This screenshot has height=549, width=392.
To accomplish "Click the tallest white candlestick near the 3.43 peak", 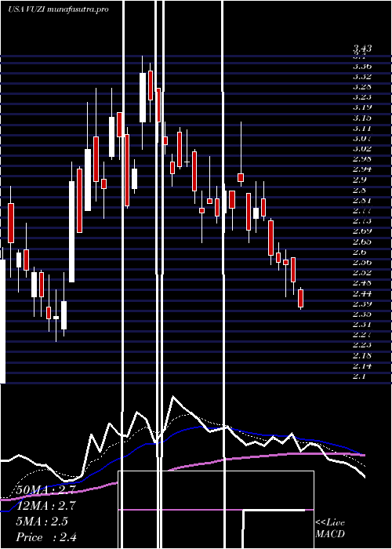I will tap(143, 98).
